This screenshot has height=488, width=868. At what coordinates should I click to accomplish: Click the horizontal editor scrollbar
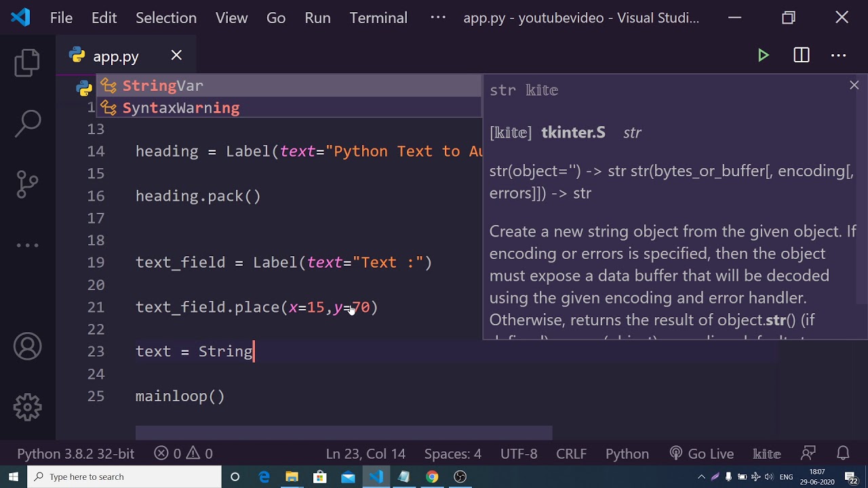[344, 432]
